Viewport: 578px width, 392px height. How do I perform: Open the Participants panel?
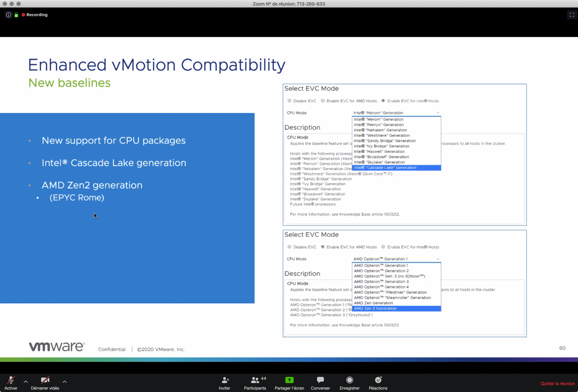coord(255,383)
